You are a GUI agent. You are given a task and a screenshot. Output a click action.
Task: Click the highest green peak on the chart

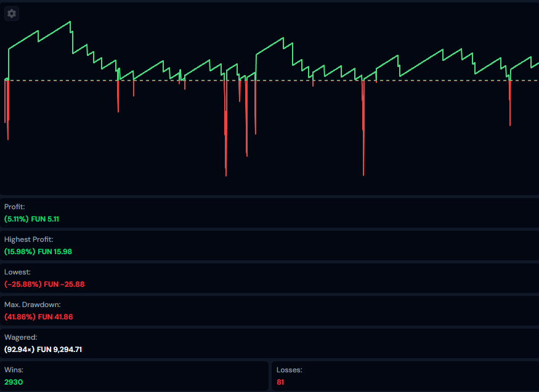click(70, 22)
